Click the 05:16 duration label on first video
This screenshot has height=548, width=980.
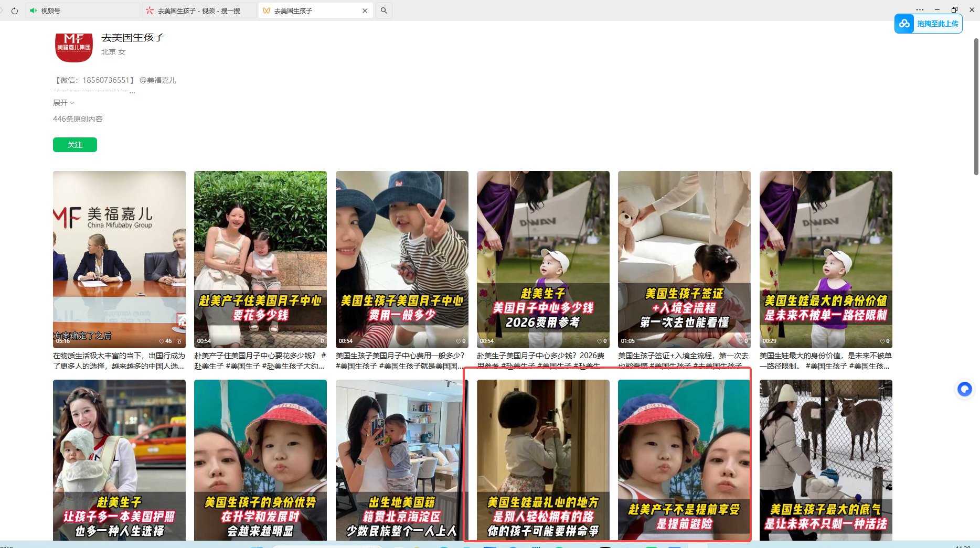click(x=63, y=341)
